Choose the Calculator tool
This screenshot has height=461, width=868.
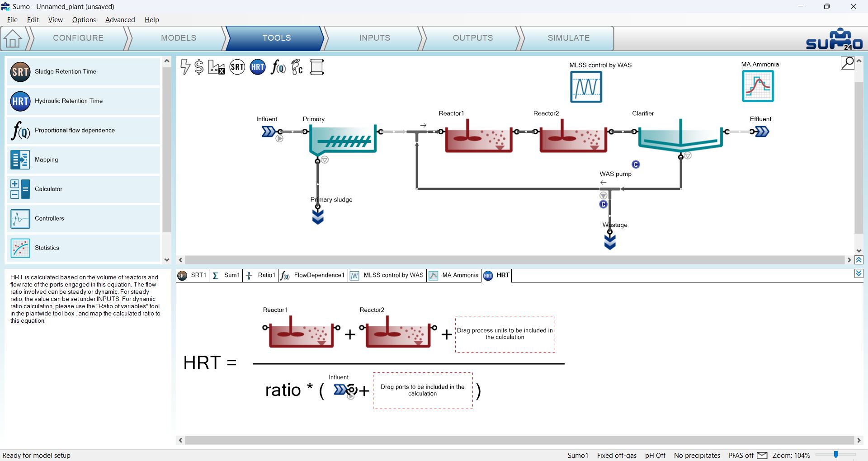point(83,189)
